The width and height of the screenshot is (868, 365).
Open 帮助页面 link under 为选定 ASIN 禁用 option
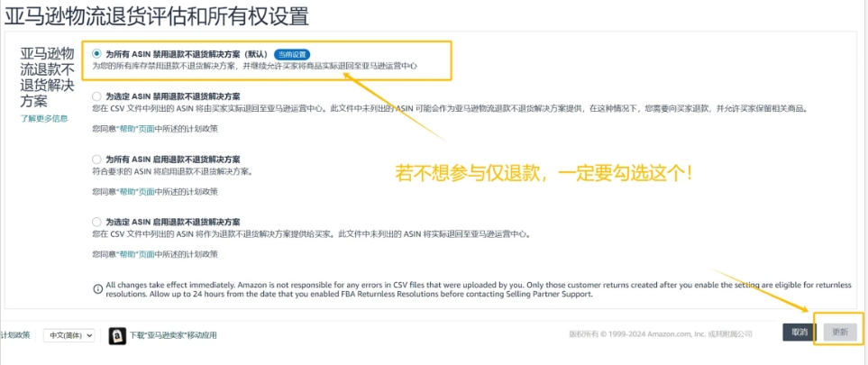click(135, 129)
